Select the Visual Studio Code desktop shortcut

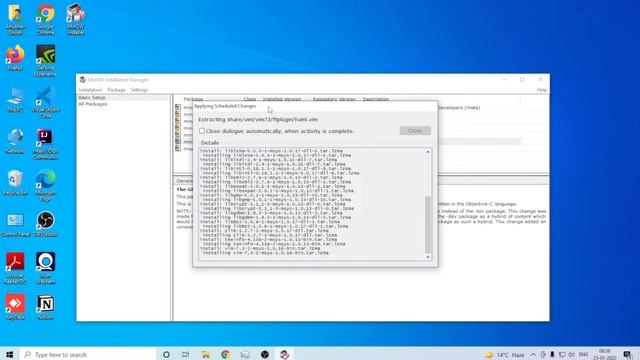[x=45, y=102]
